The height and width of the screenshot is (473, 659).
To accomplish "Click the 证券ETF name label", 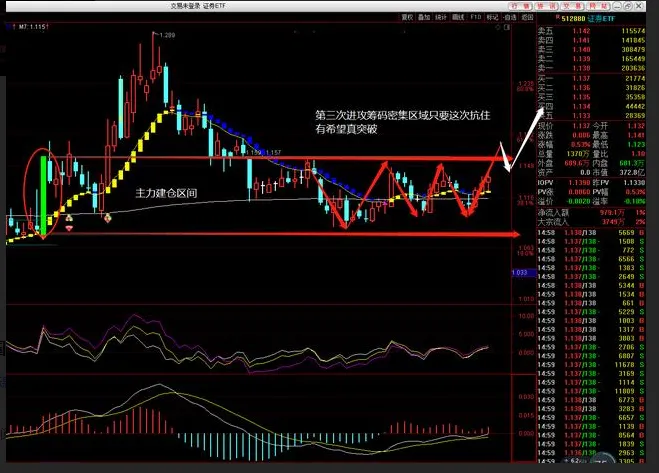I will tap(601, 18).
